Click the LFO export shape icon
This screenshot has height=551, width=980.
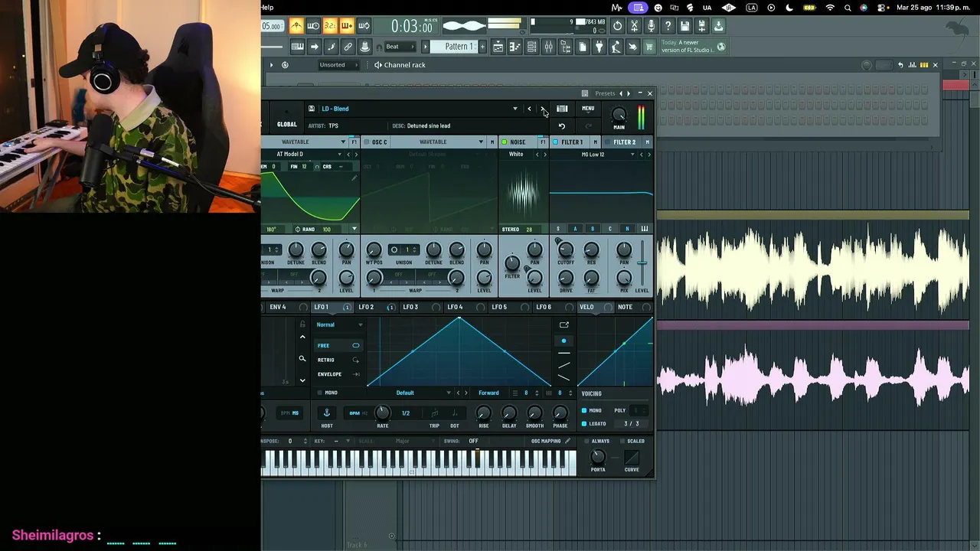(564, 325)
